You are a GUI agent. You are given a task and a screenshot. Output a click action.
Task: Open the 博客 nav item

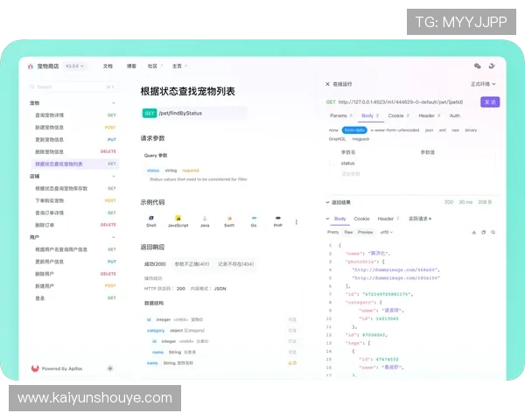tap(131, 66)
